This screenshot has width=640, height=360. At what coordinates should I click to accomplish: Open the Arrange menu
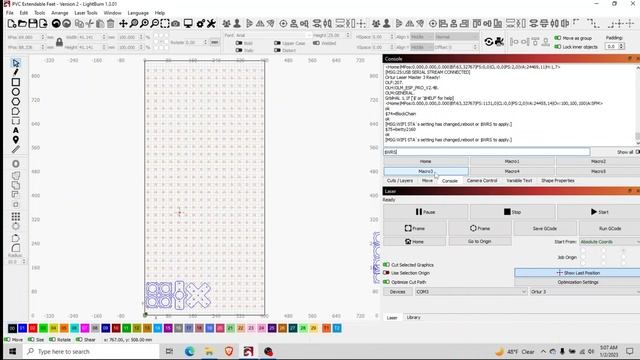(60, 13)
